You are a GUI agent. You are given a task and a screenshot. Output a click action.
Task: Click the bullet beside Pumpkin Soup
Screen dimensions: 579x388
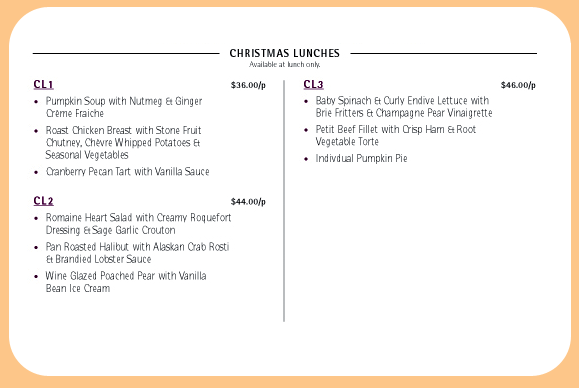(36, 102)
